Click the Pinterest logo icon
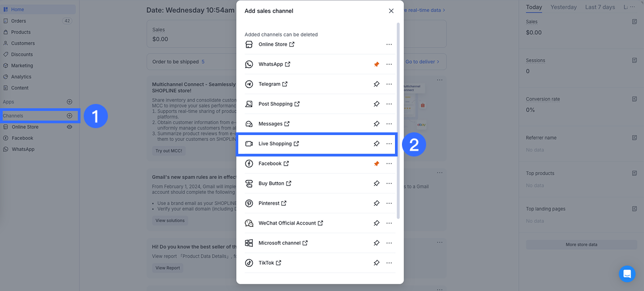The height and width of the screenshot is (291, 644). click(x=249, y=203)
